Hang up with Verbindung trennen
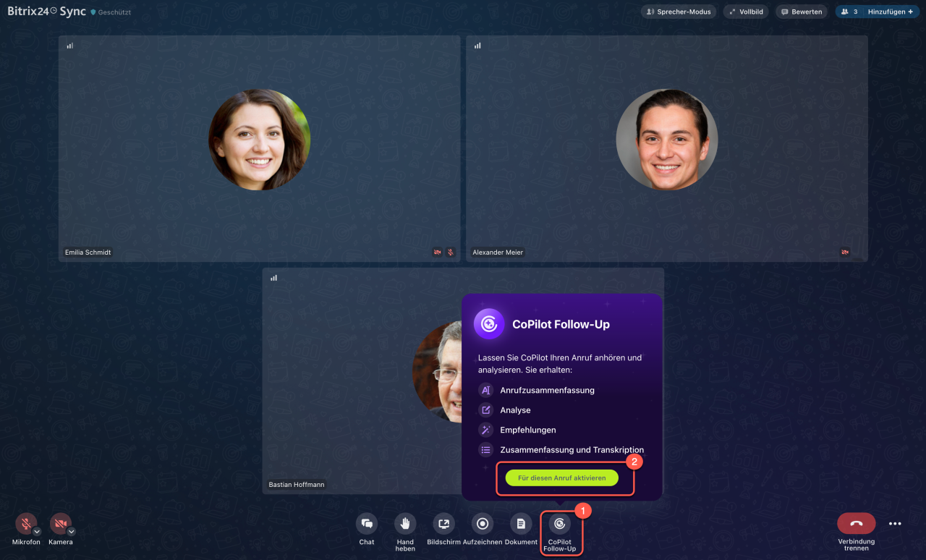The height and width of the screenshot is (560, 926). coord(857,523)
